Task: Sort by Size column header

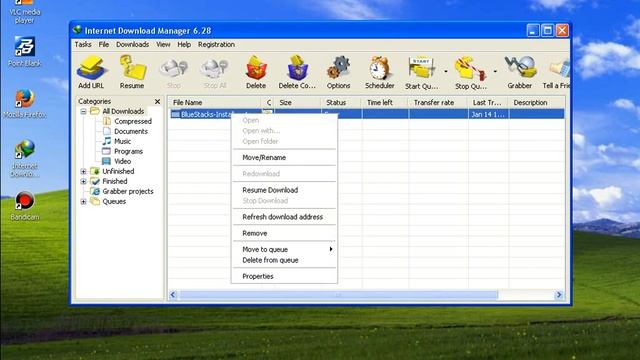Action: click(x=298, y=102)
